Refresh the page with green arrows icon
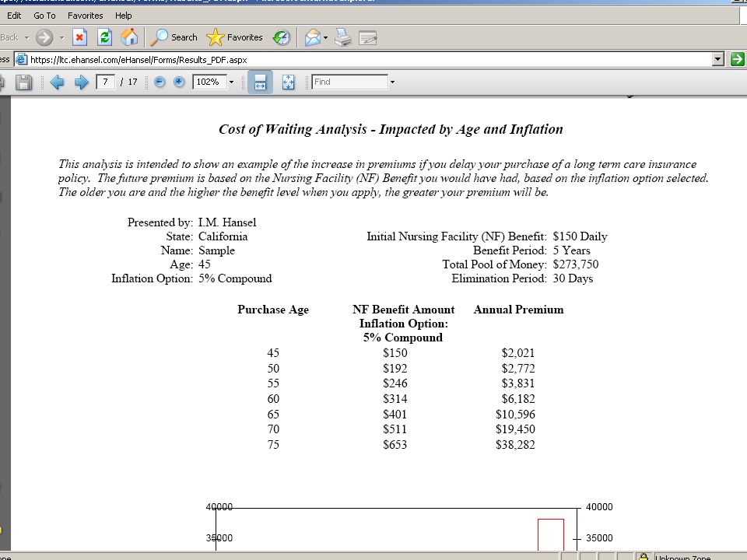This screenshot has height=560, width=747. (x=104, y=37)
